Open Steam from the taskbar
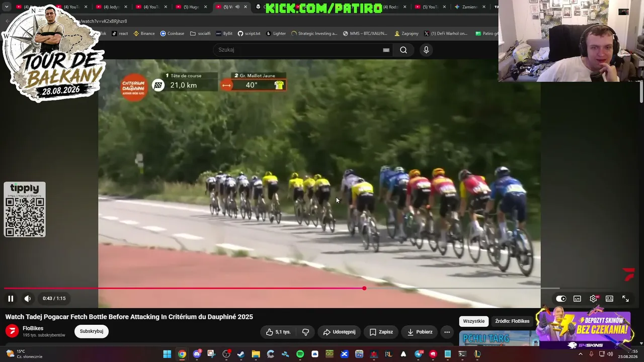Image resolution: width=644 pixels, height=362 pixels. 241,354
